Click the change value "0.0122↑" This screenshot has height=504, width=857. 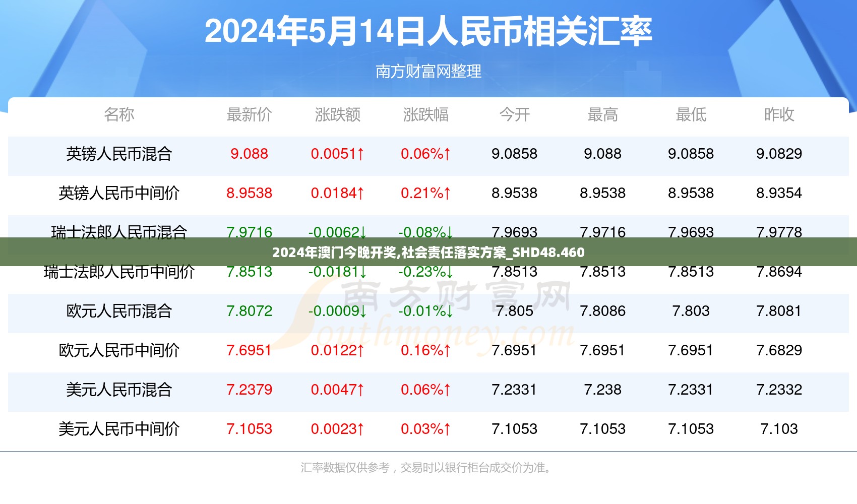point(338,350)
